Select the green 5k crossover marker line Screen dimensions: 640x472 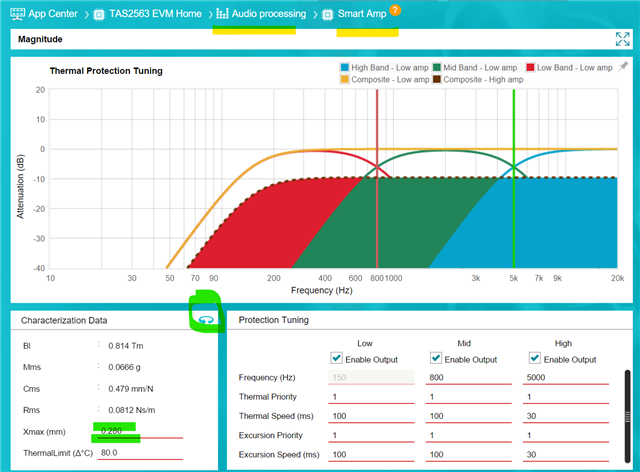[513, 178]
